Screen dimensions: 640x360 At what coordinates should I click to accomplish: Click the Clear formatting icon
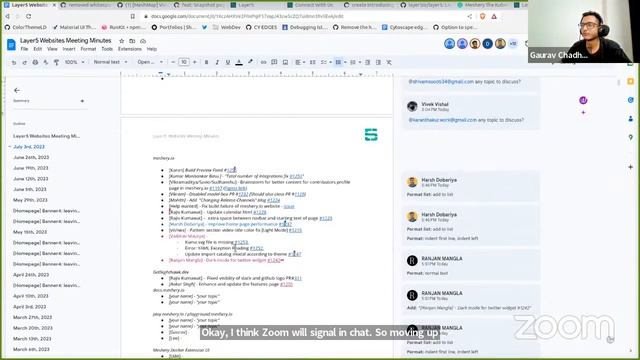coord(389,62)
